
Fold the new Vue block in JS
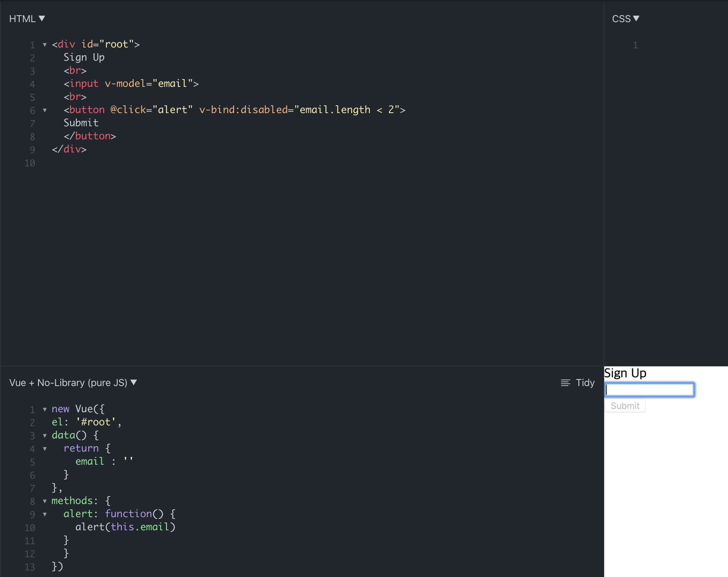(x=45, y=409)
